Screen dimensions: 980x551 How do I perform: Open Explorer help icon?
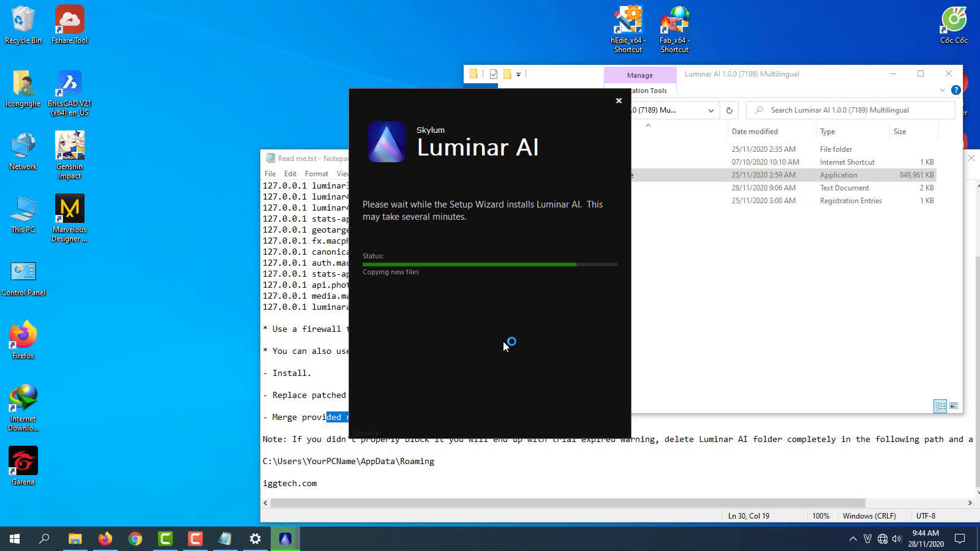pyautogui.click(x=956, y=91)
